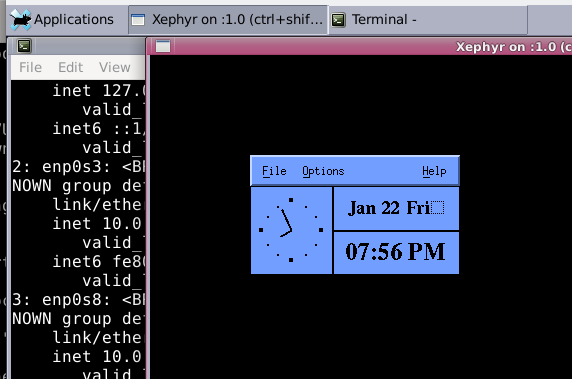Image resolution: width=572 pixels, height=379 pixels.
Task: Click the Terminal taskbar icon
Action: (x=338, y=20)
